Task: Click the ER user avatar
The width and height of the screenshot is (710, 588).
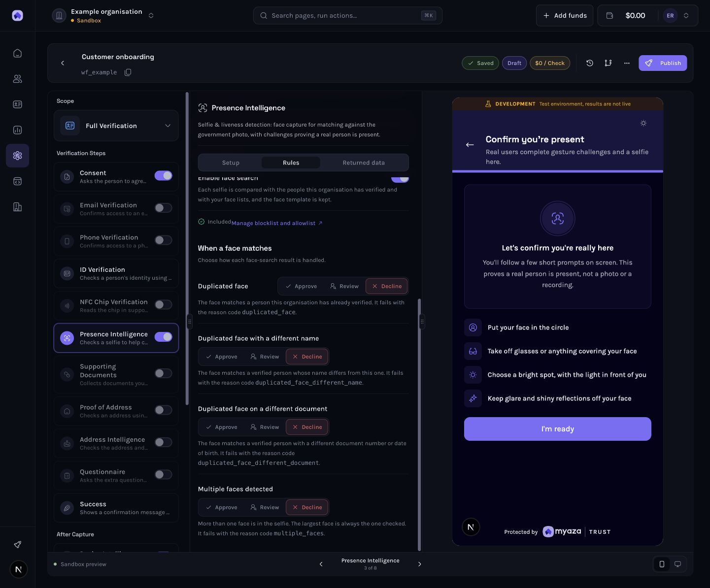Action: pyautogui.click(x=670, y=16)
